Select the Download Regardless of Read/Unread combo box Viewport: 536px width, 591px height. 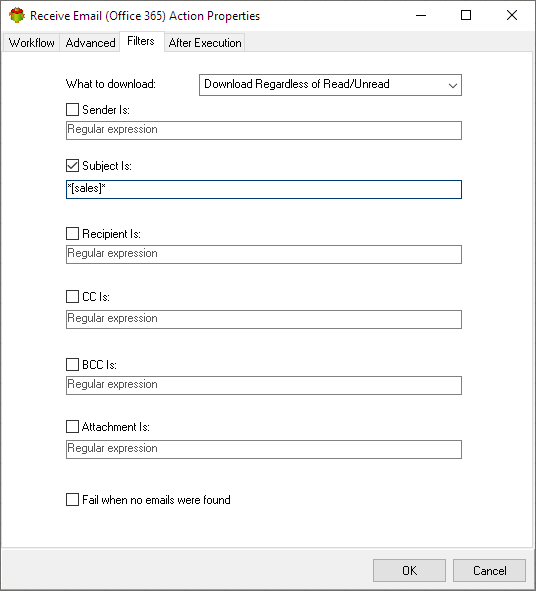pyautogui.click(x=330, y=85)
